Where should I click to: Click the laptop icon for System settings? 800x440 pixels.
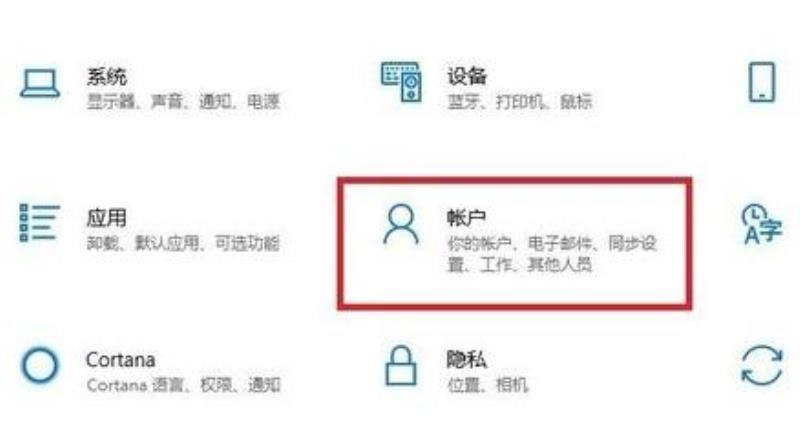[40, 83]
